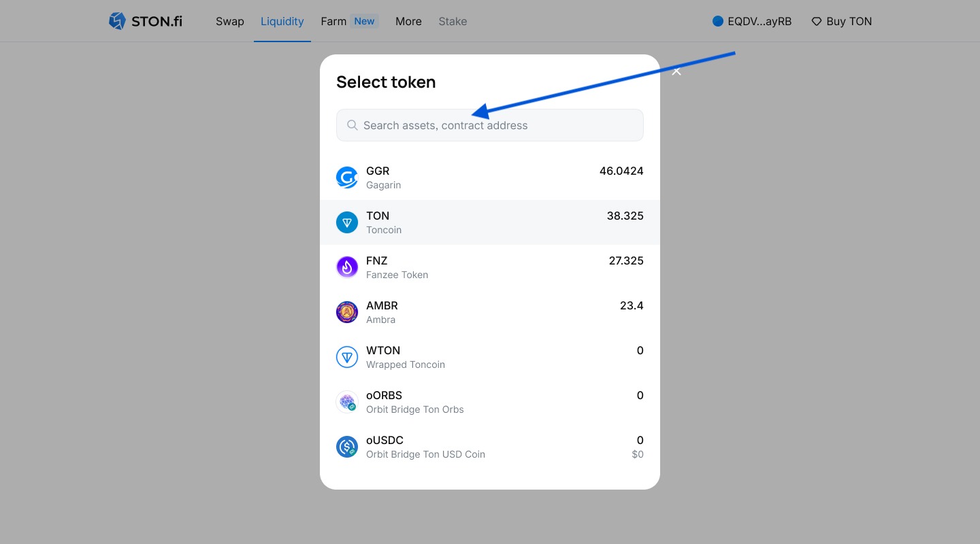Image resolution: width=980 pixels, height=544 pixels.
Task: Click the AMBR Ambra token icon
Action: coord(347,312)
